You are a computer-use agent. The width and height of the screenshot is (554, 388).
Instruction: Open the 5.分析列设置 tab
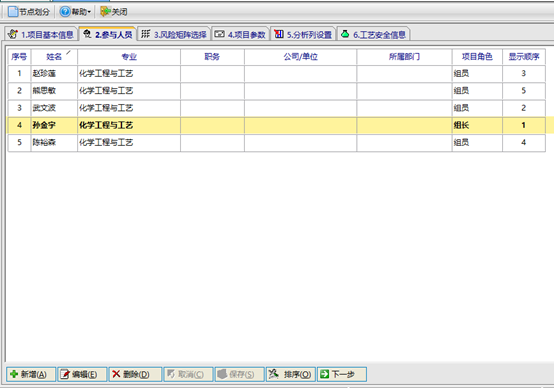tap(303, 34)
